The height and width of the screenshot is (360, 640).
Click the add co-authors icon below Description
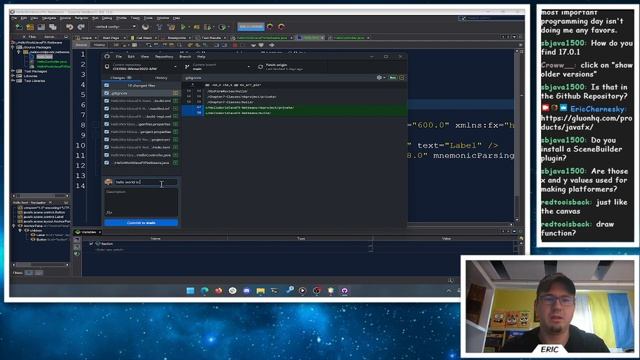click(x=109, y=213)
